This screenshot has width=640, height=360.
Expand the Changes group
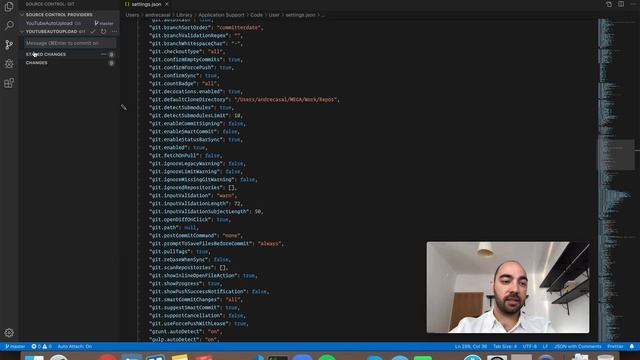(x=36, y=63)
